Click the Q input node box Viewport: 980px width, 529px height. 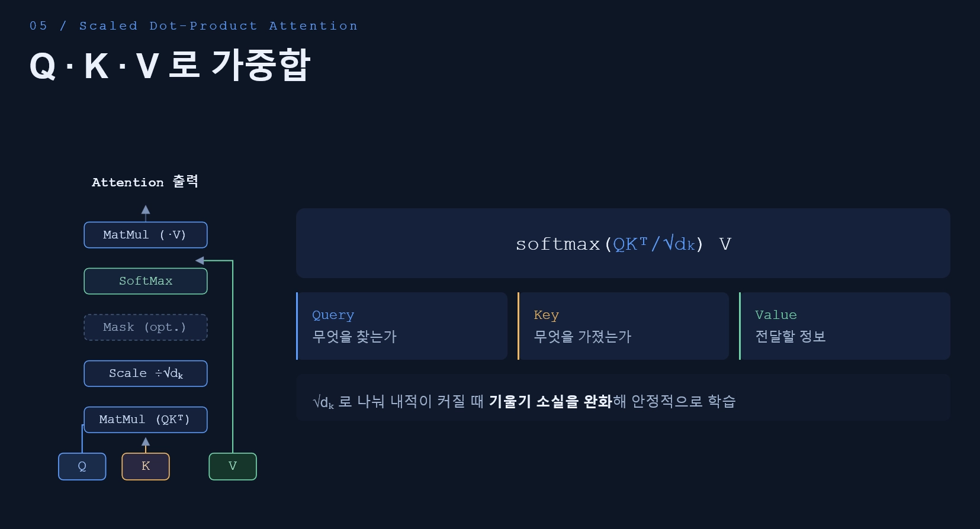coord(82,466)
